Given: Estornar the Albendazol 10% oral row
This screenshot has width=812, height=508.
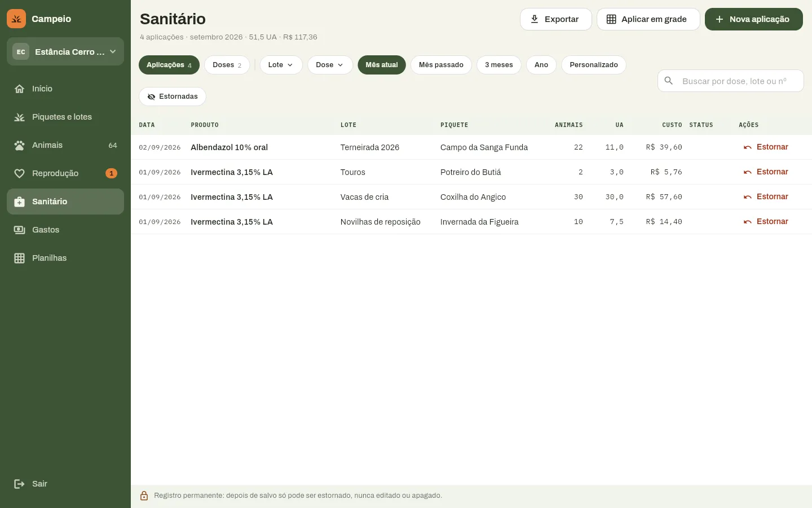Looking at the screenshot, I should (766, 147).
